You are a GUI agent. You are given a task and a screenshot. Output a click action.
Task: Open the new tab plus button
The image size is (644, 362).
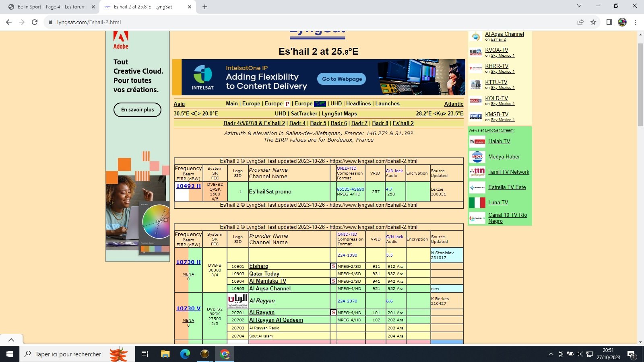tap(204, 7)
